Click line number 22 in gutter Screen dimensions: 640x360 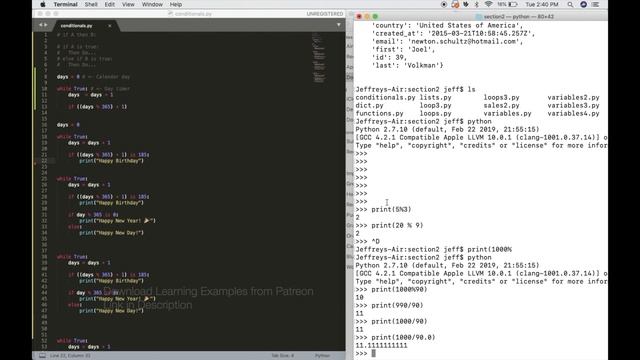pyautogui.click(x=44, y=161)
